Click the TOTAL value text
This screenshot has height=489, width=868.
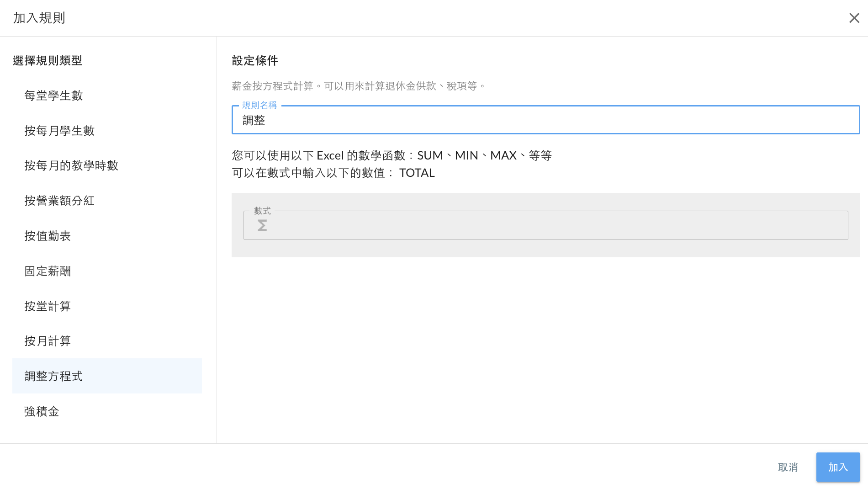coord(417,173)
